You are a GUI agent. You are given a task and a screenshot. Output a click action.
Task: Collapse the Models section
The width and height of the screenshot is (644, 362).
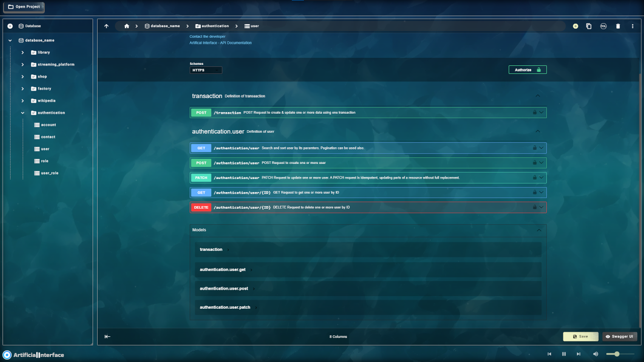click(539, 230)
